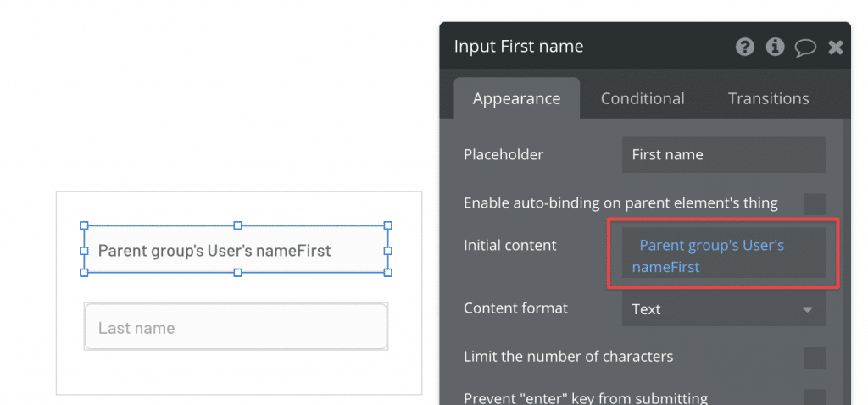This screenshot has height=405, width=868.
Task: Open the info icon in panel header
Action: pyautogui.click(x=775, y=47)
